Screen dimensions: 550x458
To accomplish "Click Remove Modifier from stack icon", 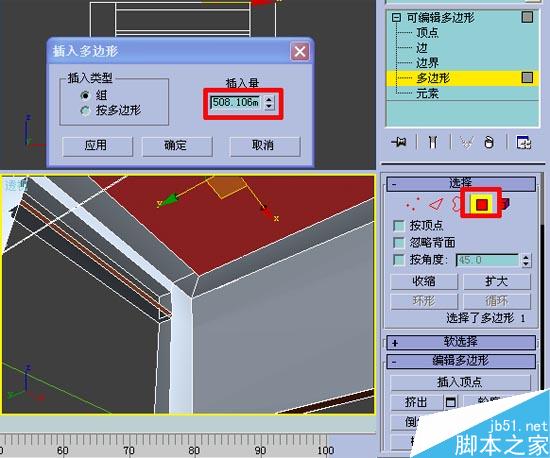I will pos(489,142).
